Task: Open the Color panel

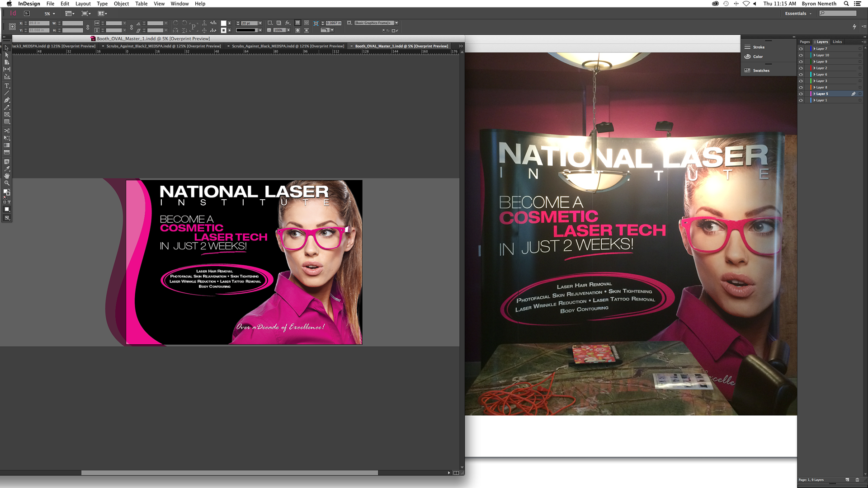Action: click(758, 56)
